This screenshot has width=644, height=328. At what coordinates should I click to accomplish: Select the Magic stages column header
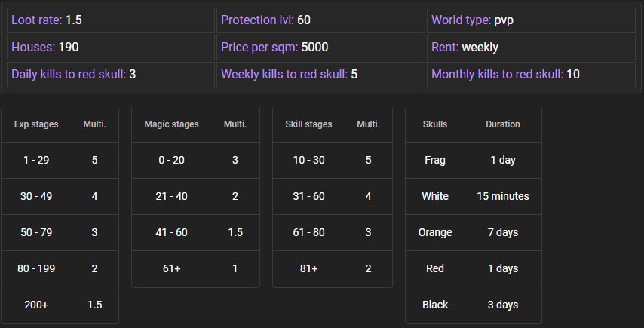pos(171,124)
